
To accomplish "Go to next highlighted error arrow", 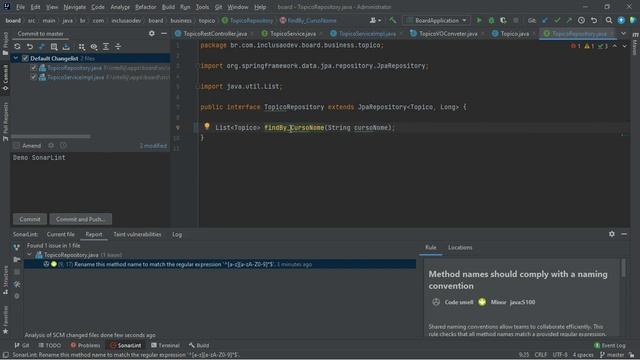I will 624,46.
